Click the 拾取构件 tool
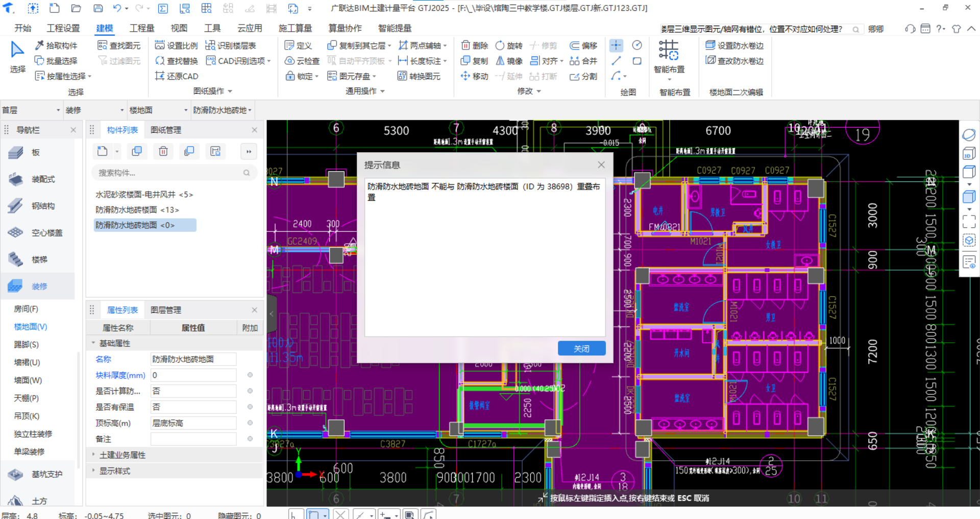Viewport: 980px width, 519px height. click(56, 45)
